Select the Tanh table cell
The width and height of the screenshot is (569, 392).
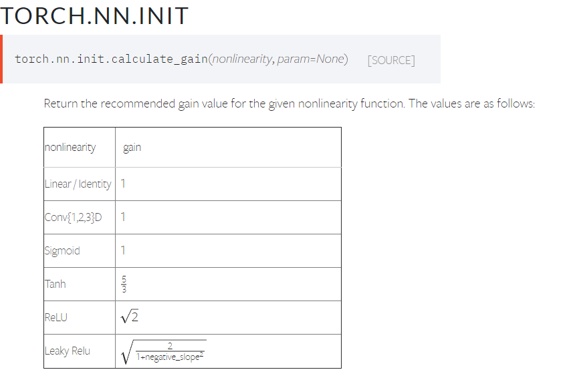point(80,284)
